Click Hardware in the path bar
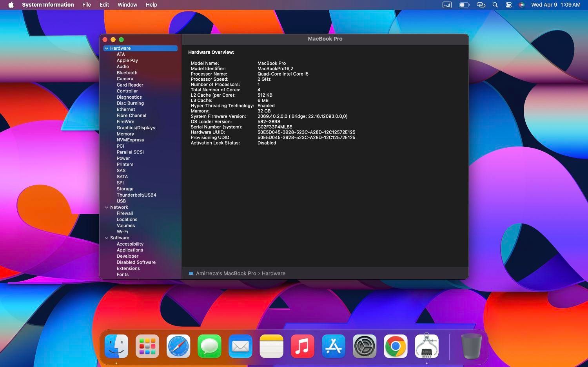 (x=274, y=273)
